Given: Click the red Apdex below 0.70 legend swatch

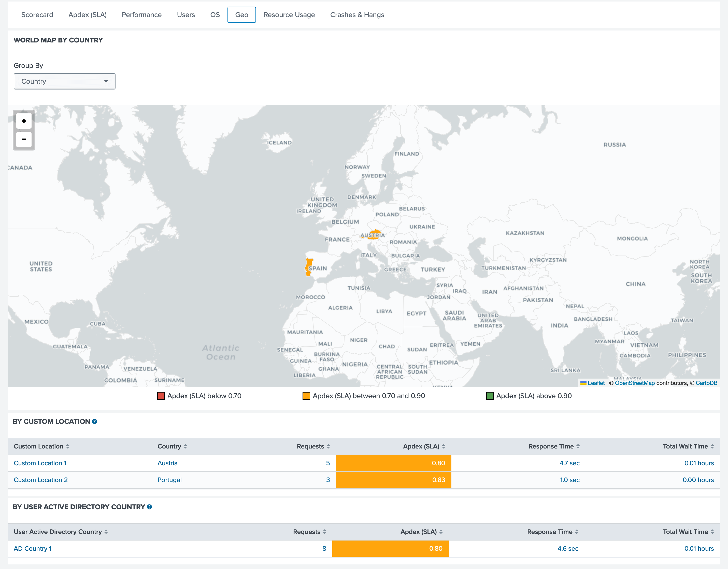Looking at the screenshot, I should 161,396.
